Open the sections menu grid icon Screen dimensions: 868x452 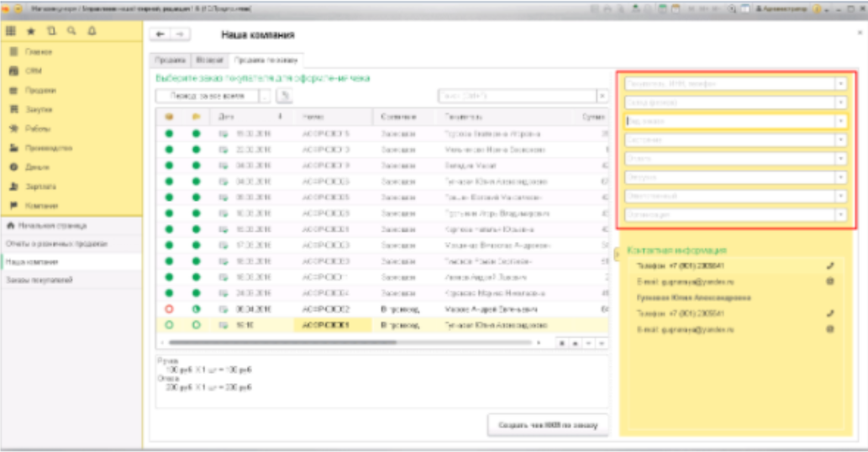pos(12,31)
